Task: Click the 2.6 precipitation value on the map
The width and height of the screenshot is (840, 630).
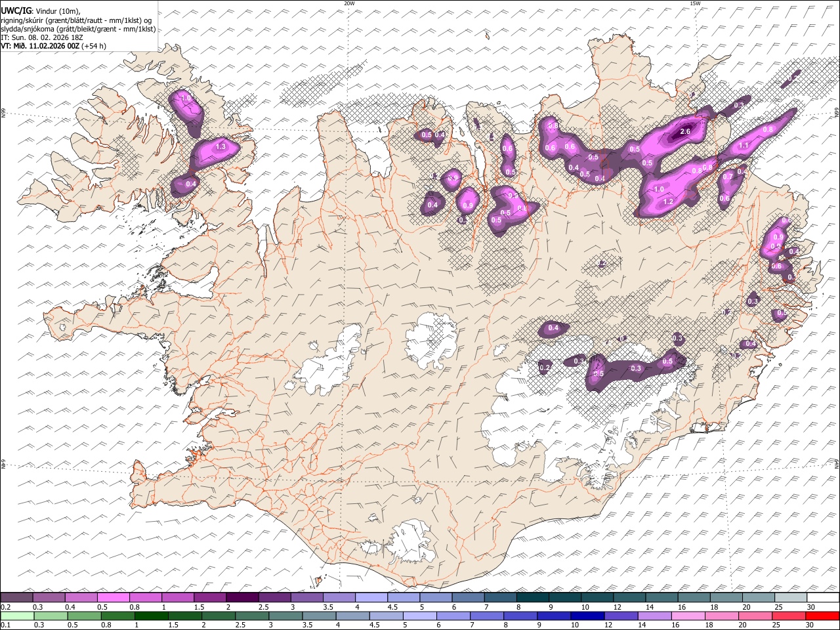Action: pos(685,132)
